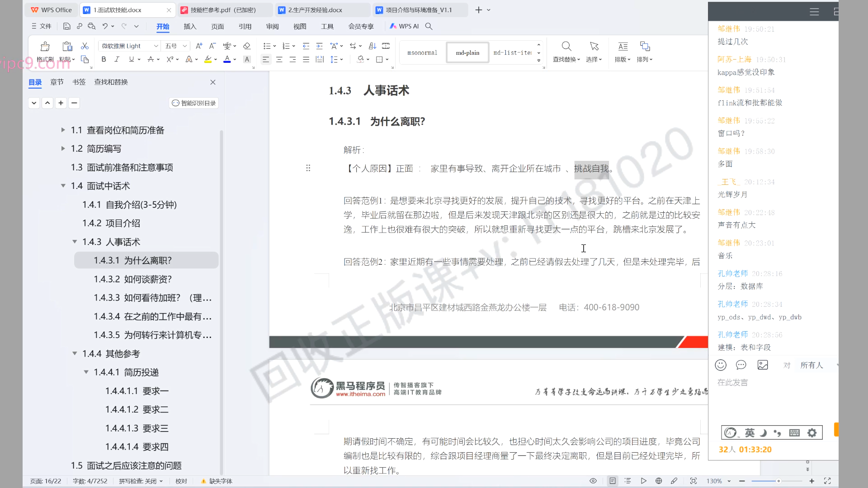The height and width of the screenshot is (488, 868).
Task: Click the center align icon
Action: point(279,59)
